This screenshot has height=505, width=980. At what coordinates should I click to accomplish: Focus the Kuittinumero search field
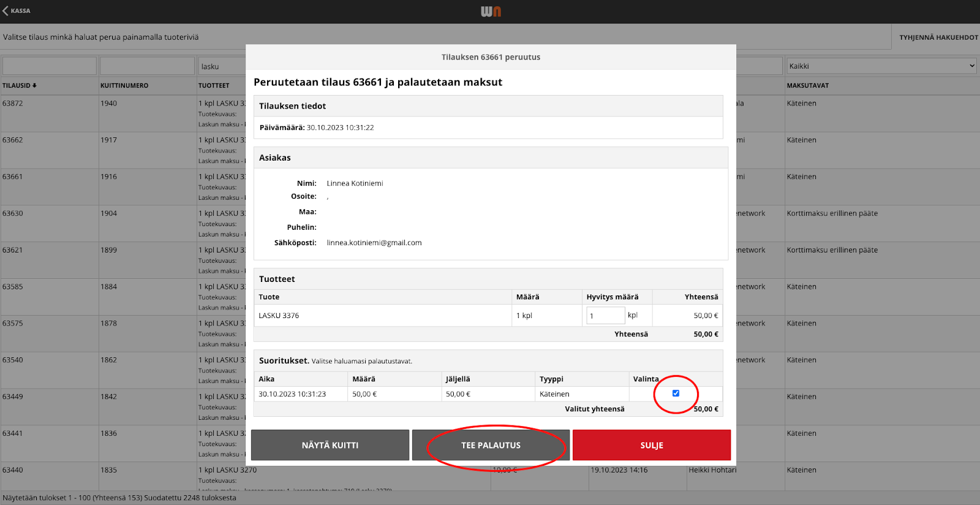[x=148, y=66]
